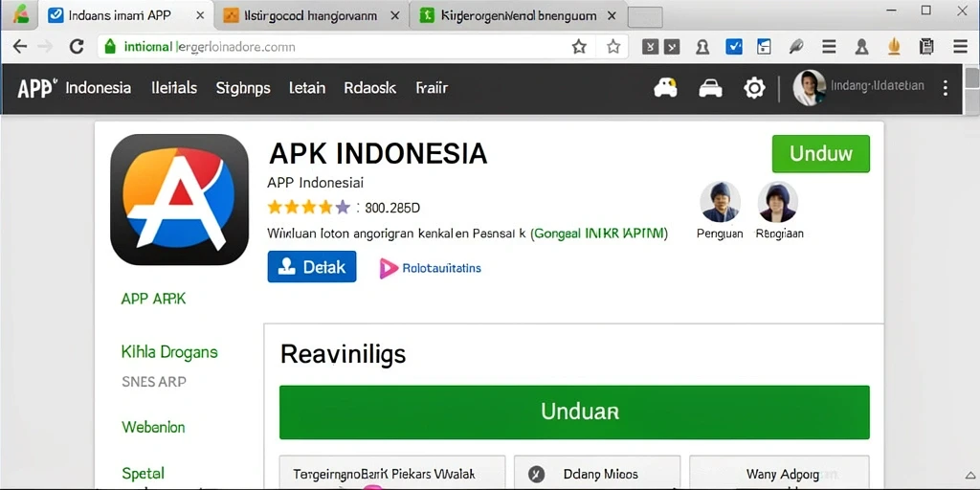Click the pink play icon beside Rolotauiitatins

tap(389, 268)
